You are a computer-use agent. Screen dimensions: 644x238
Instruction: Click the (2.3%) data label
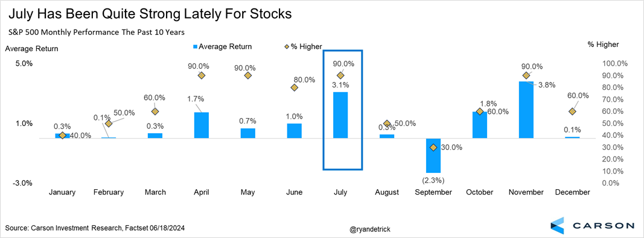(x=433, y=180)
